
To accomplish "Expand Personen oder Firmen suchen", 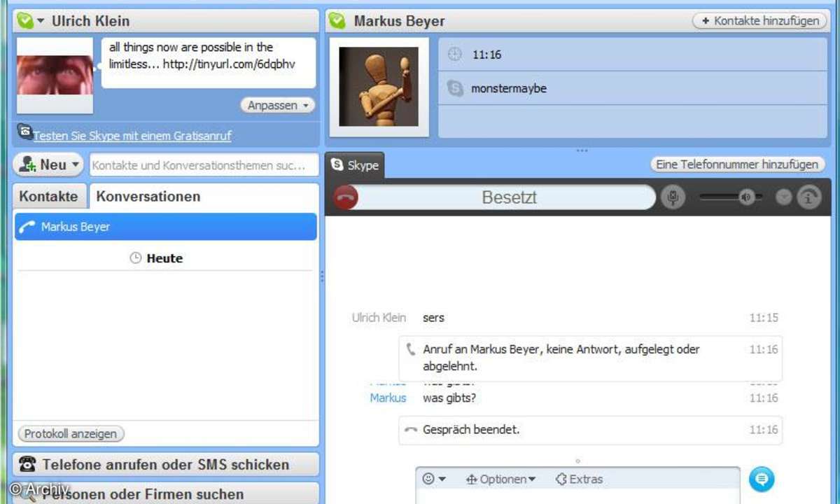I will [x=166, y=493].
